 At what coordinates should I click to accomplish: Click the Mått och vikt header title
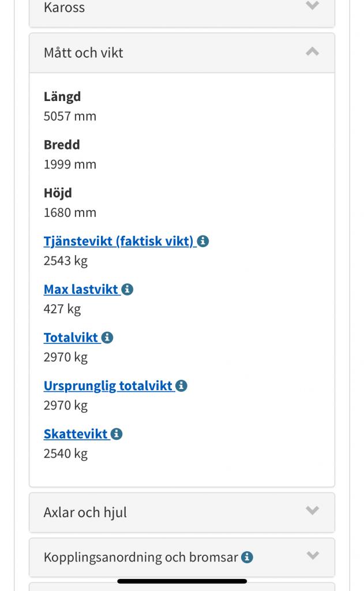(84, 53)
